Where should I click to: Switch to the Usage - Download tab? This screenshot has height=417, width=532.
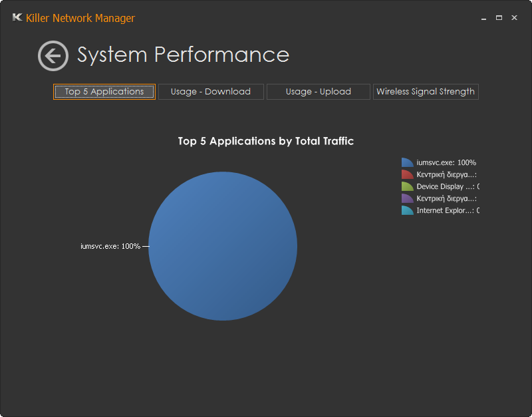coord(211,92)
